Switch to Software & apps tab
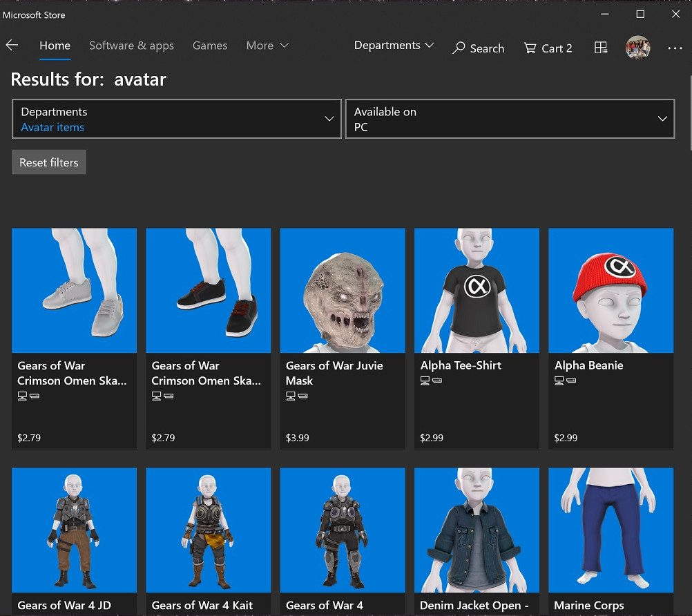Viewport: 692px width, 616px height. tap(131, 46)
